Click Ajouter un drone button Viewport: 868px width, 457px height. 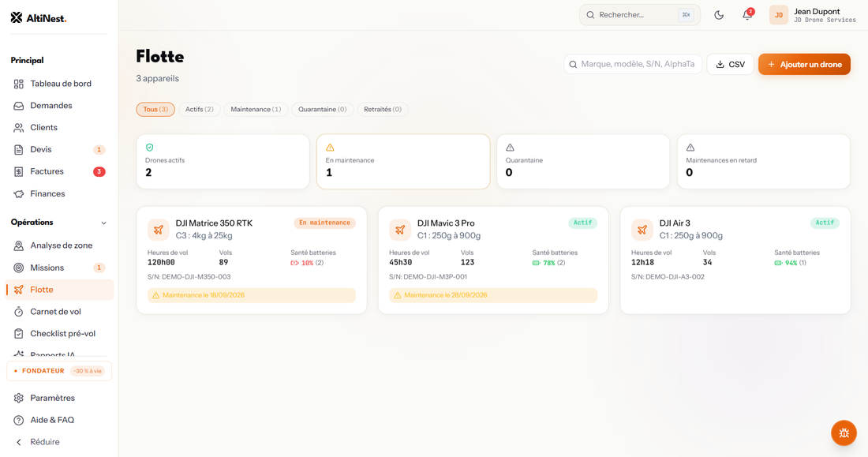click(804, 64)
